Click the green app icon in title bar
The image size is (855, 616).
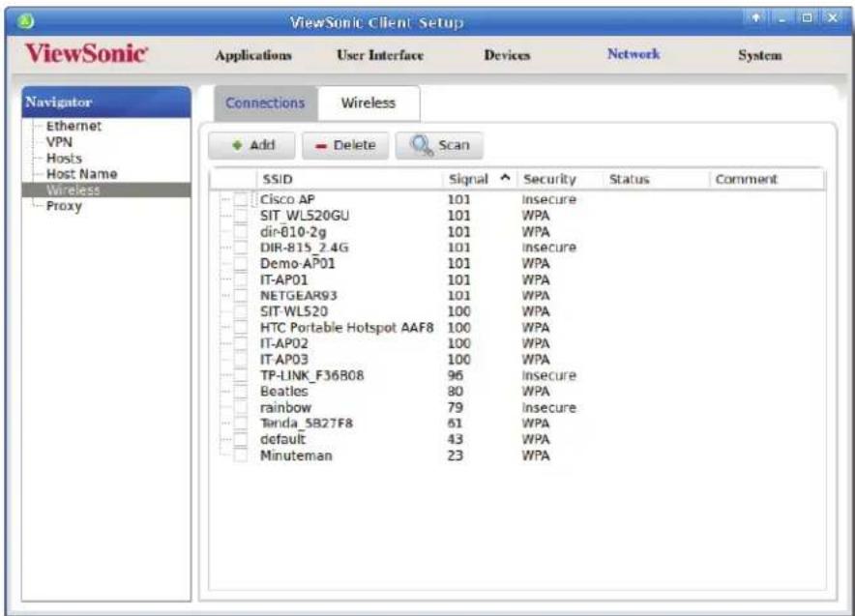pos(25,21)
